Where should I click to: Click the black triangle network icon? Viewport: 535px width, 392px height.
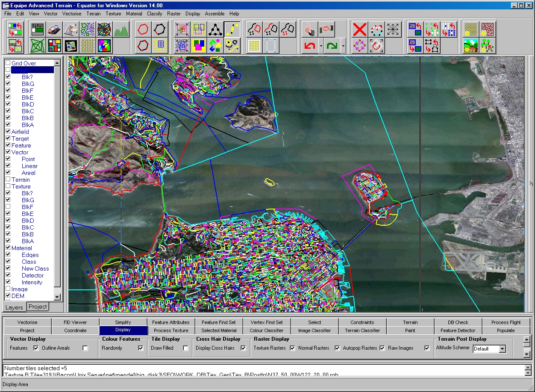coord(215,29)
